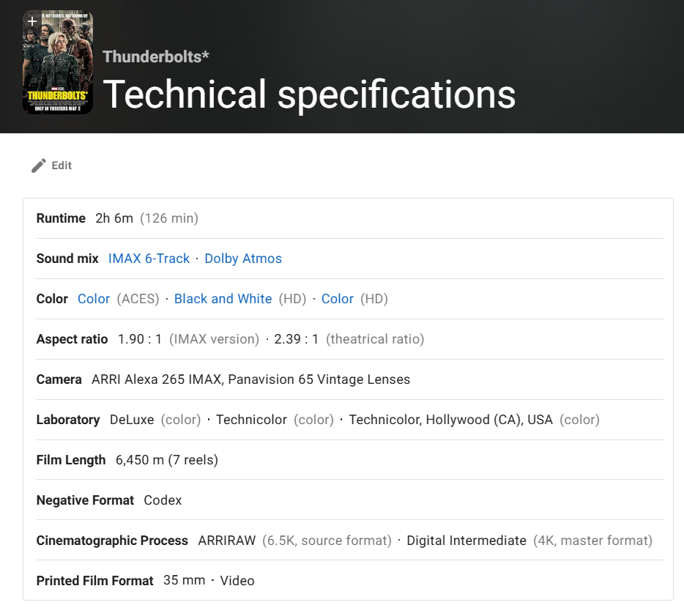Select the Codex value
Screen dimensions: 684x616
pyautogui.click(x=163, y=500)
